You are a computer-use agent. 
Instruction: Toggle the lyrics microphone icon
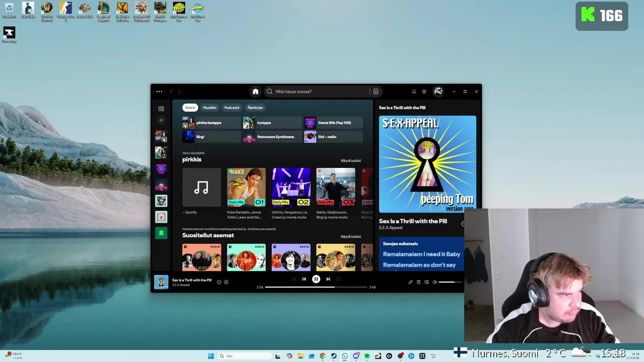tap(410, 282)
